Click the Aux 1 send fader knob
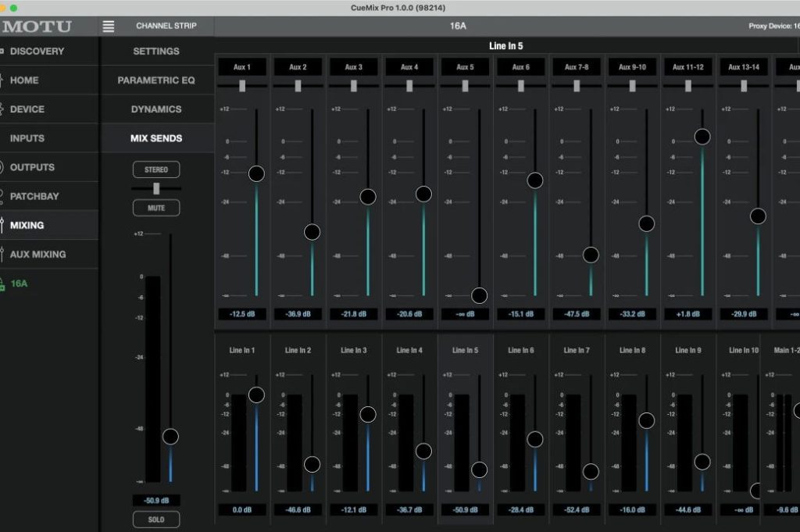The height and width of the screenshot is (532, 800). pyautogui.click(x=256, y=173)
